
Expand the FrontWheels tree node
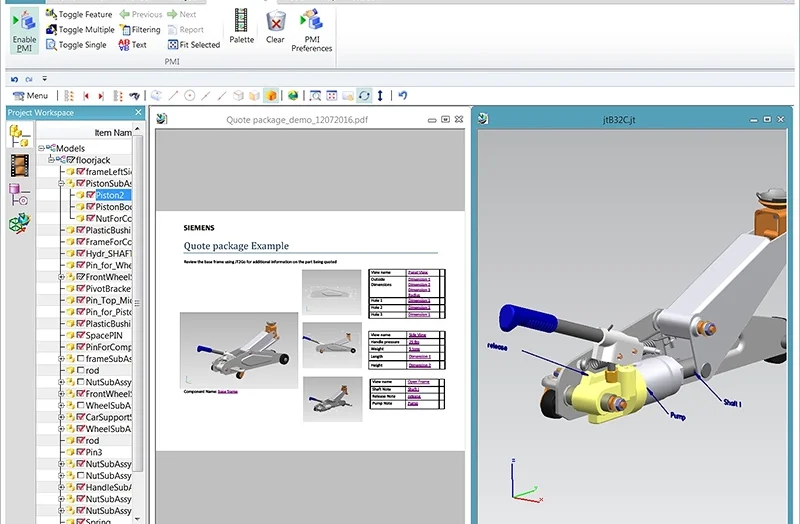pos(61,277)
